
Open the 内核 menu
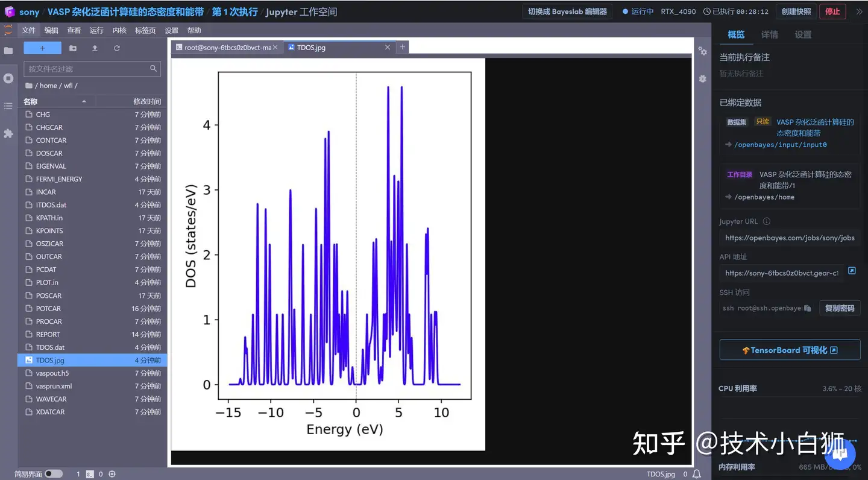[119, 30]
